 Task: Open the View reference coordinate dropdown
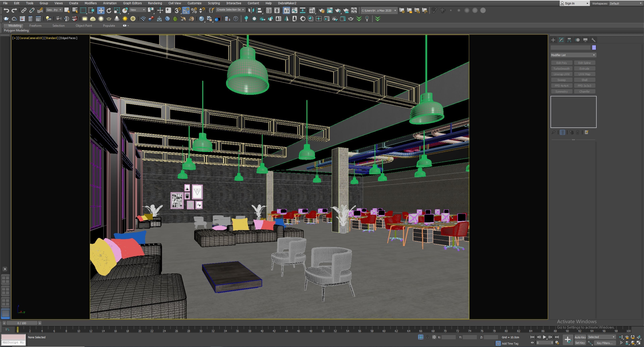coord(138,10)
